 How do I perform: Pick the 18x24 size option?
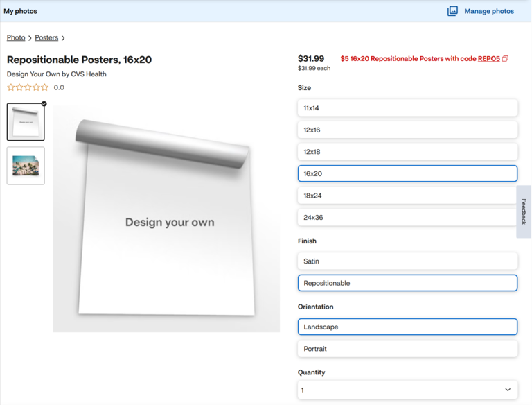[407, 196]
